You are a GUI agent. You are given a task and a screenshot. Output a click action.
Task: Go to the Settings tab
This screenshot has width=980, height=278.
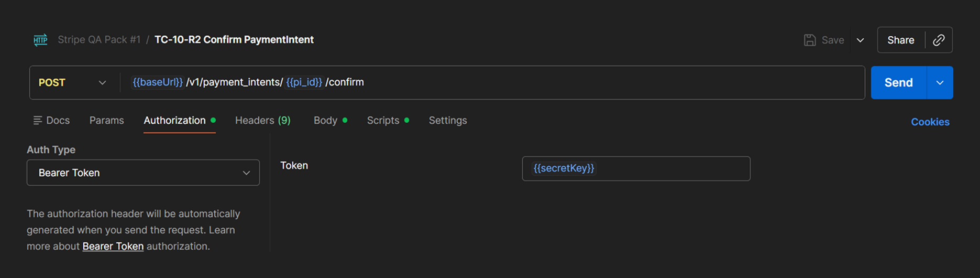coord(448,121)
